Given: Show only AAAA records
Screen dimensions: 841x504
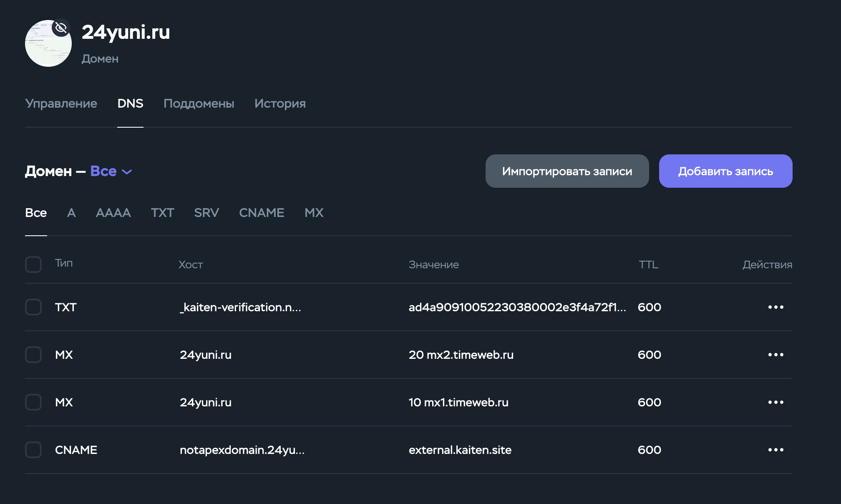Looking at the screenshot, I should tap(113, 213).
